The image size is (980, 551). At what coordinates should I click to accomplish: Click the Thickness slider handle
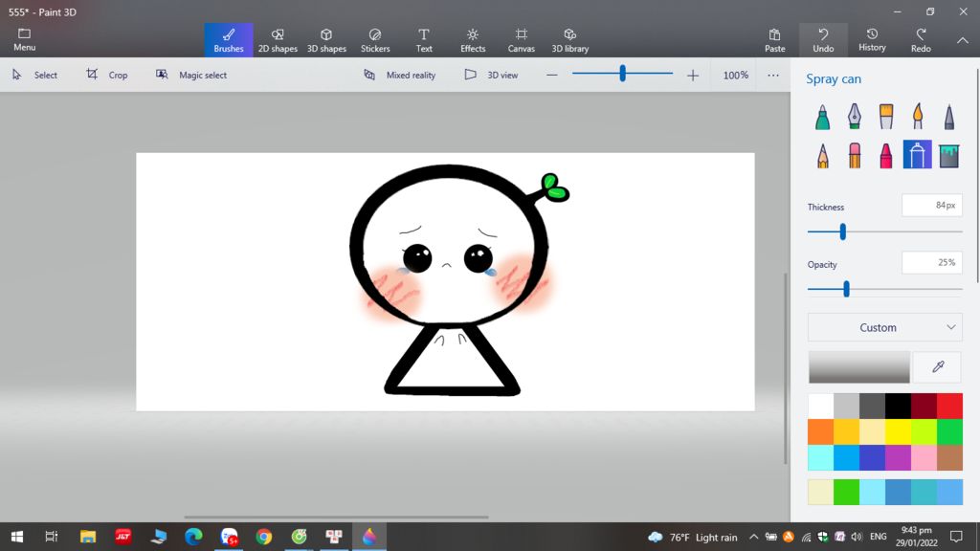click(842, 231)
